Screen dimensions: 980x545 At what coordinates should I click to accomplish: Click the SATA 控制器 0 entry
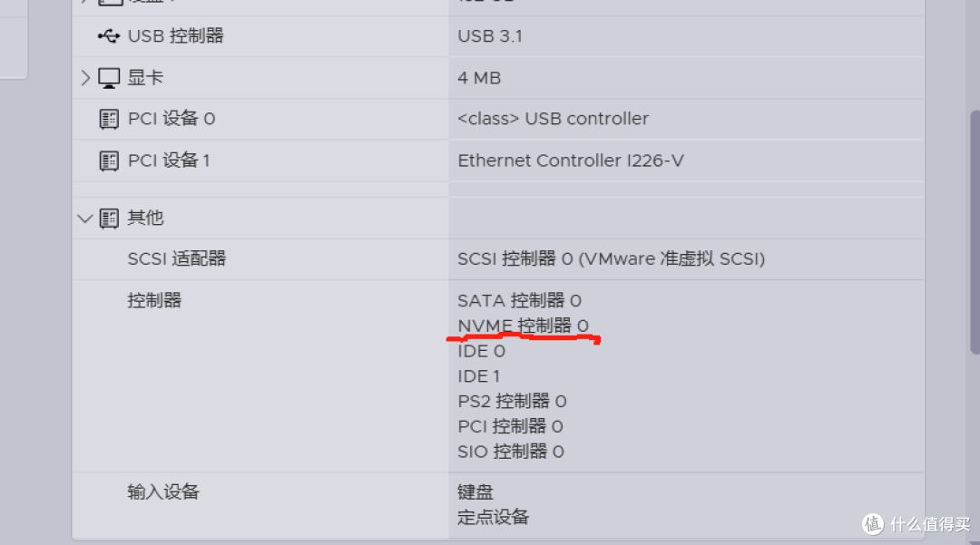click(519, 301)
